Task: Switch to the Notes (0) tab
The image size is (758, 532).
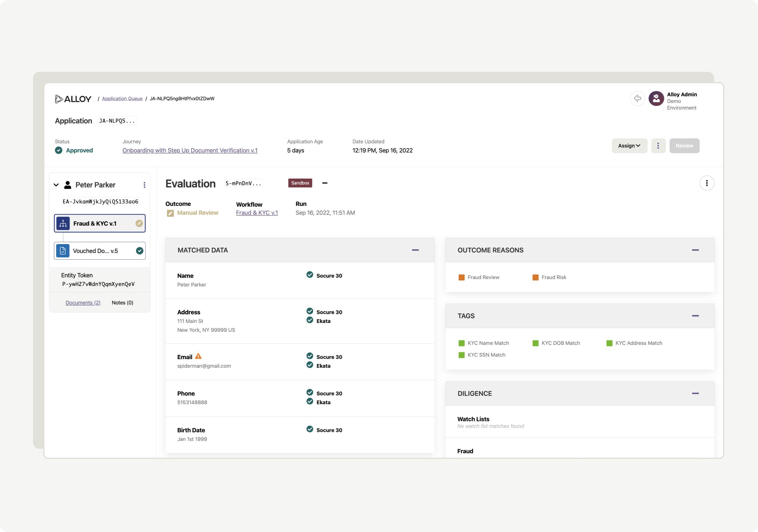Action: (x=122, y=302)
